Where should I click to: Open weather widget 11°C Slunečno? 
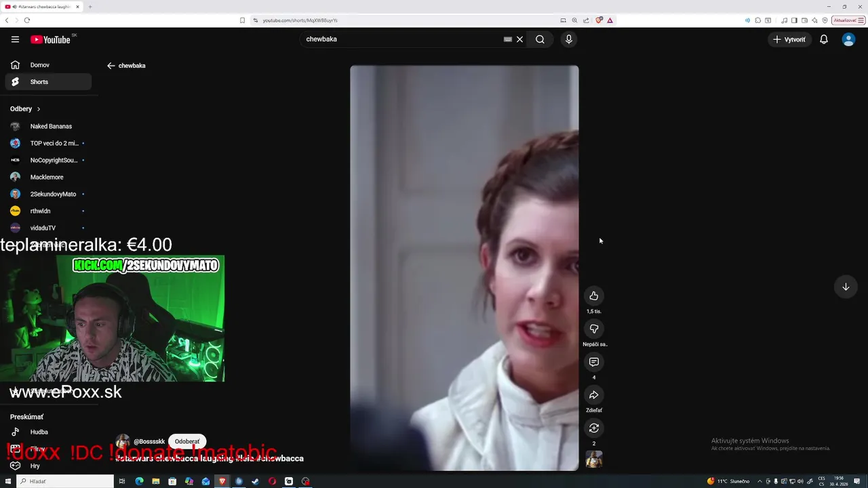click(728, 481)
